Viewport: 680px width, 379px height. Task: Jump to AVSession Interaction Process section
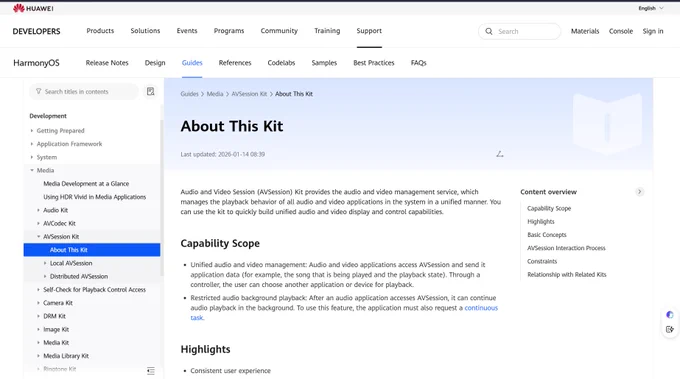(566, 248)
